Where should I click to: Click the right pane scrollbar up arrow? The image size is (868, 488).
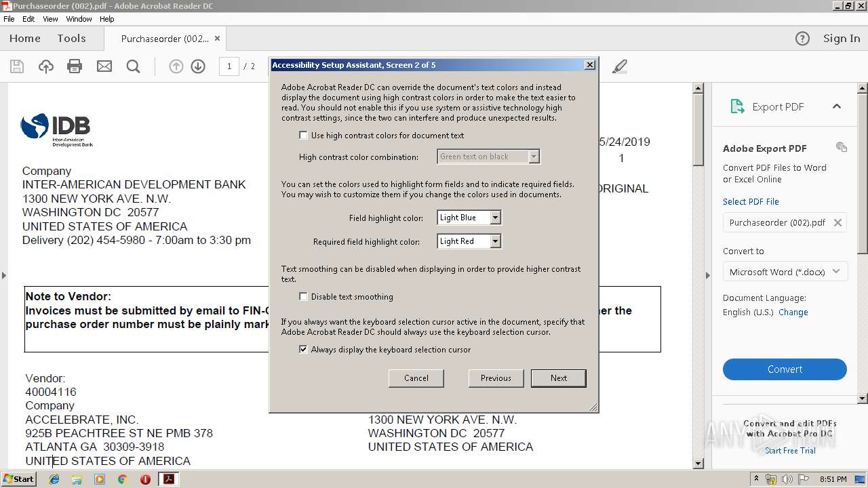tap(863, 88)
